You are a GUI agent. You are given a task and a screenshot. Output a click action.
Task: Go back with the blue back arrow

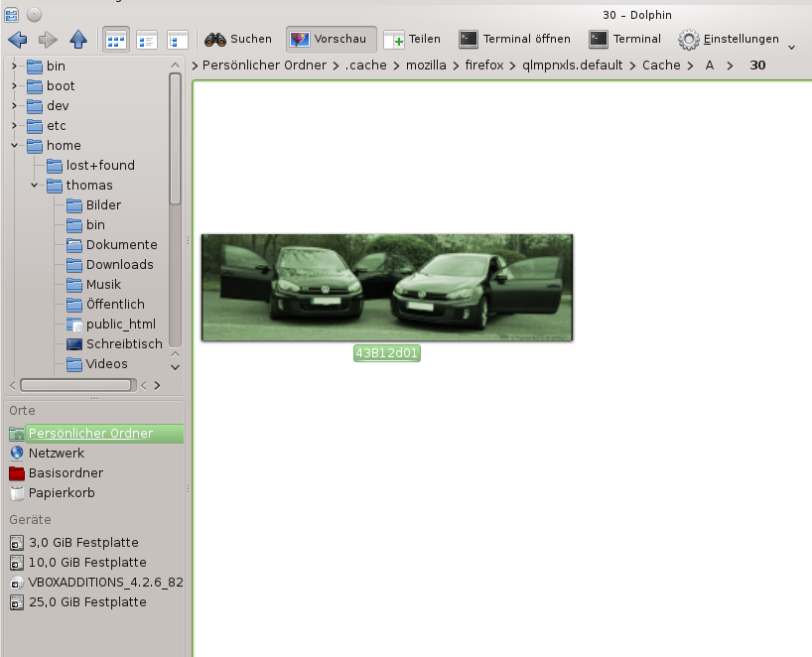(x=17, y=40)
